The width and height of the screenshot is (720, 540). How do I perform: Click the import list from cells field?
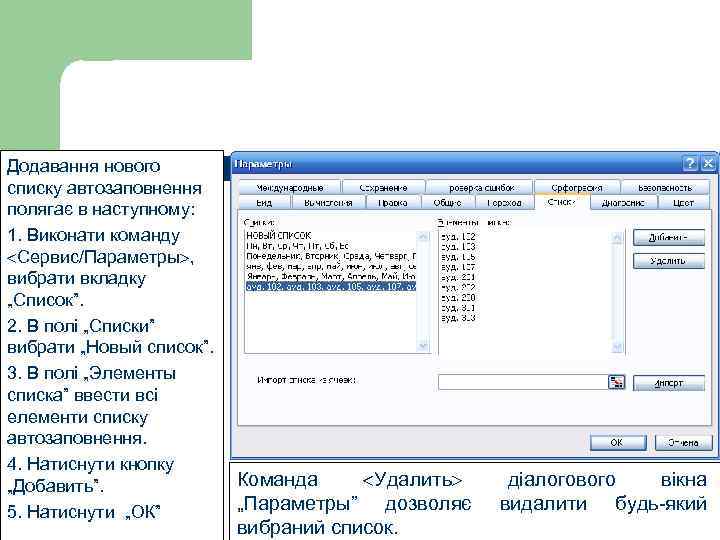(x=523, y=382)
